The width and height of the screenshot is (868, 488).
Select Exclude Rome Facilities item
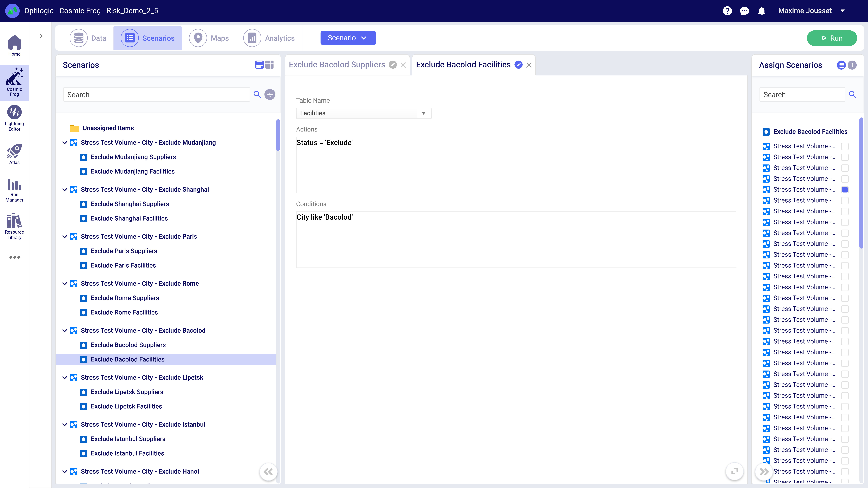[x=124, y=312]
